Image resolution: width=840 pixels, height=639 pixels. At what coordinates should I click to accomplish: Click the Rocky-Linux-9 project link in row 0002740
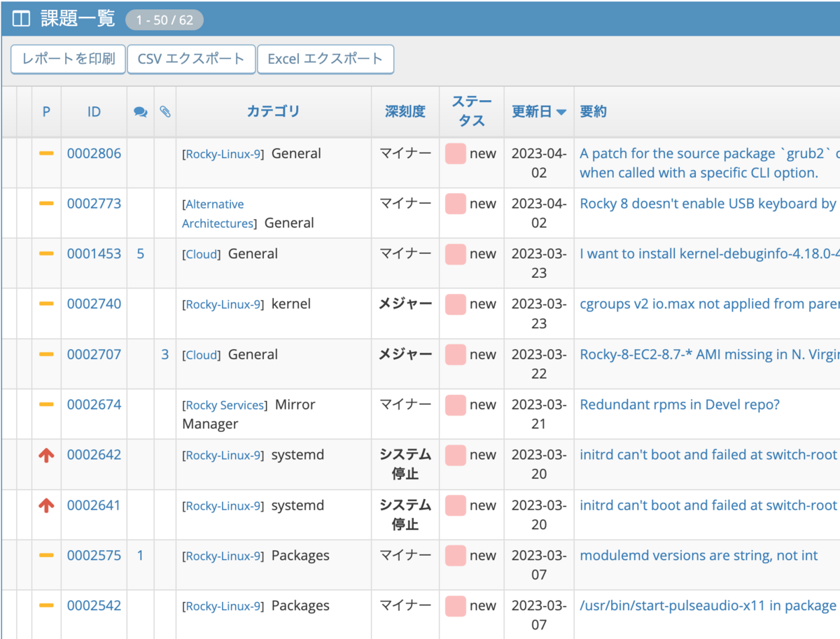pyautogui.click(x=223, y=304)
